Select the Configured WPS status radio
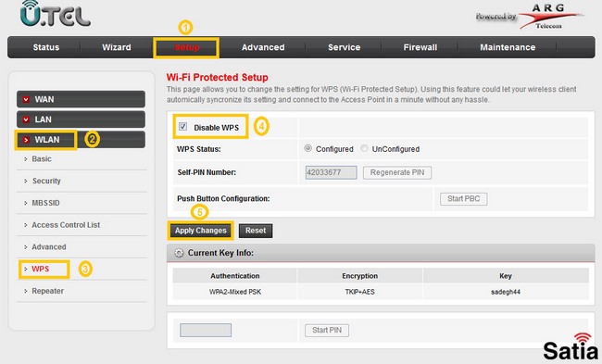The width and height of the screenshot is (602, 364). (307, 148)
